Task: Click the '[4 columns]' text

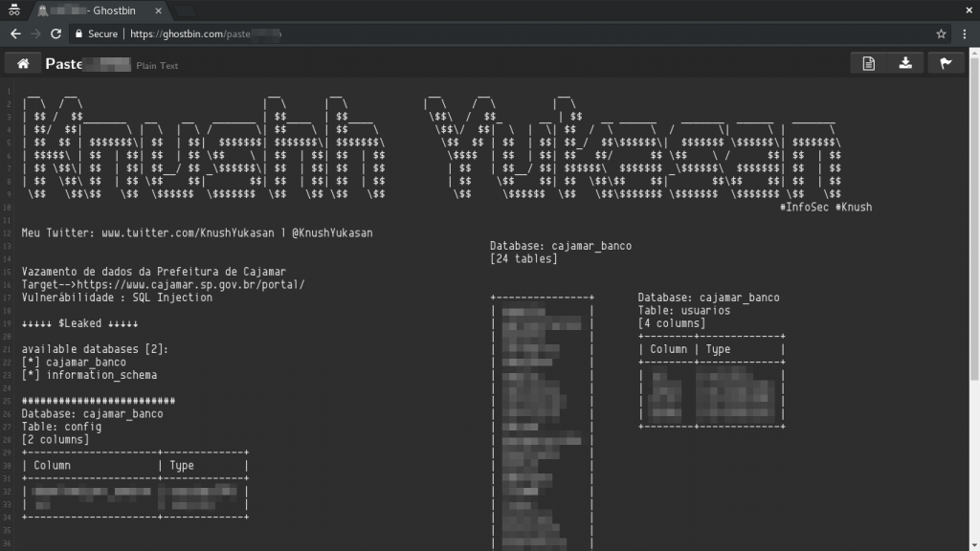Action: pos(672,323)
